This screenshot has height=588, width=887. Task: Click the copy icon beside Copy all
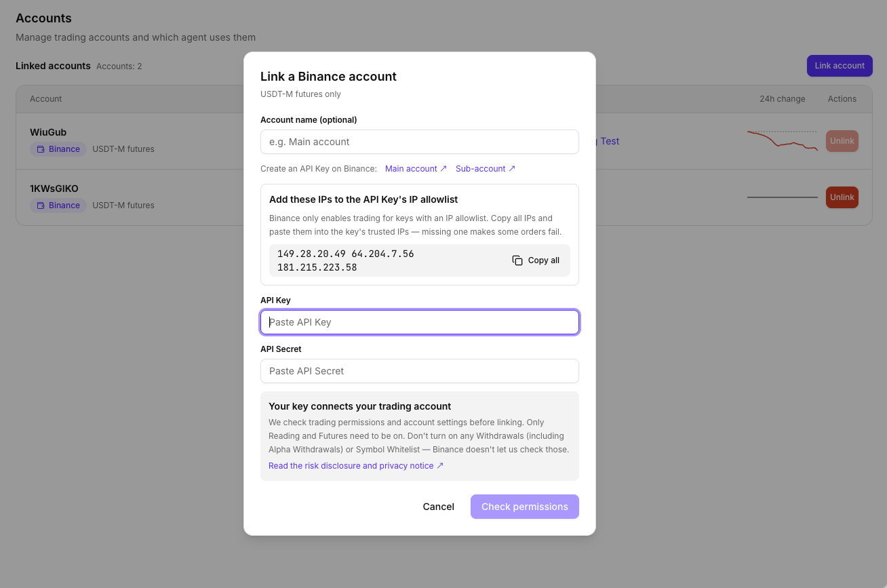point(517,260)
